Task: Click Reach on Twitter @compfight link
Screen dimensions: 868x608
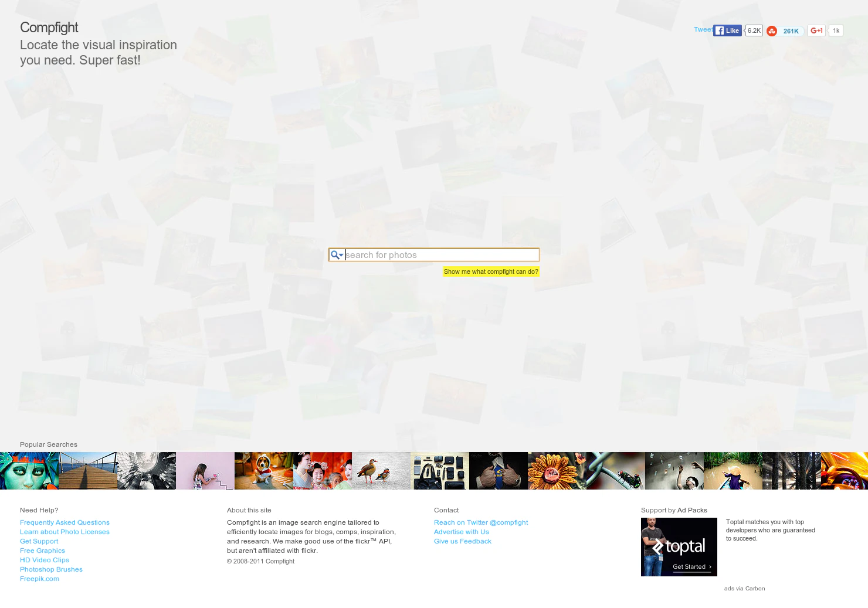Action: pyautogui.click(x=481, y=522)
